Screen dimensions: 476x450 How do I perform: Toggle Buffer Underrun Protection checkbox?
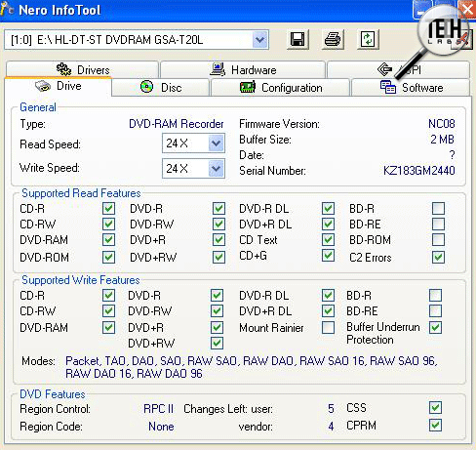[435, 328]
